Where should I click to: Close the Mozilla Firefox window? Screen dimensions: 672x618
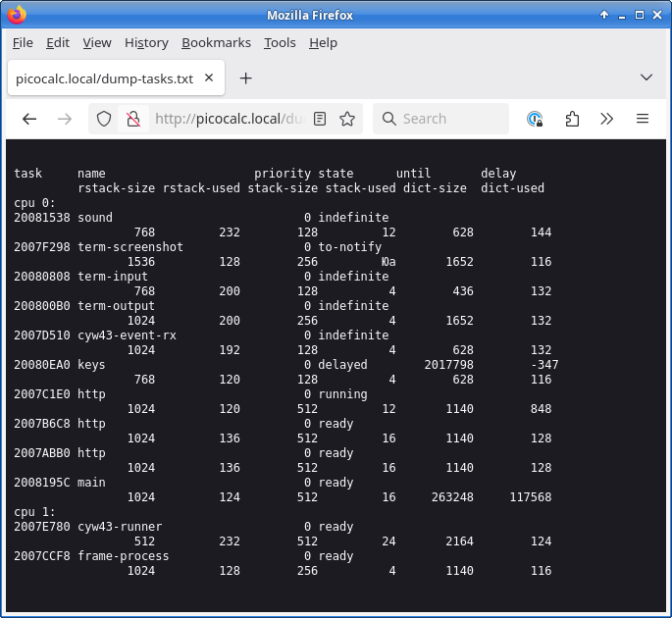pyautogui.click(x=657, y=15)
